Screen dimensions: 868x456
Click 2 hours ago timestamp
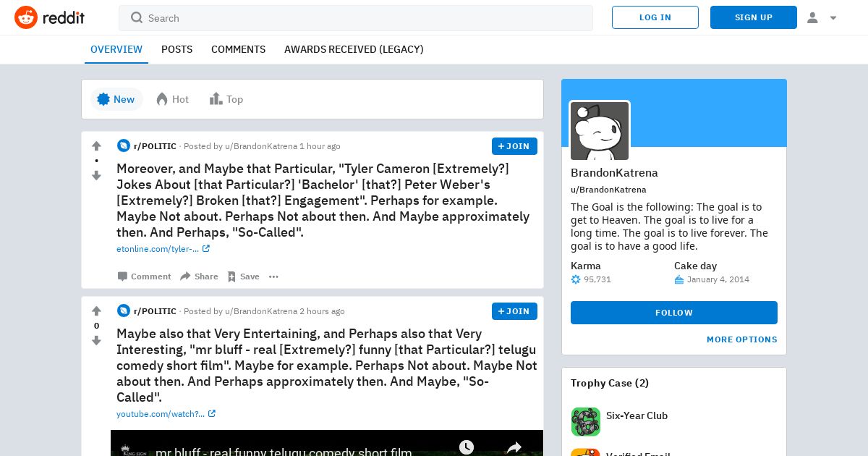tap(322, 311)
